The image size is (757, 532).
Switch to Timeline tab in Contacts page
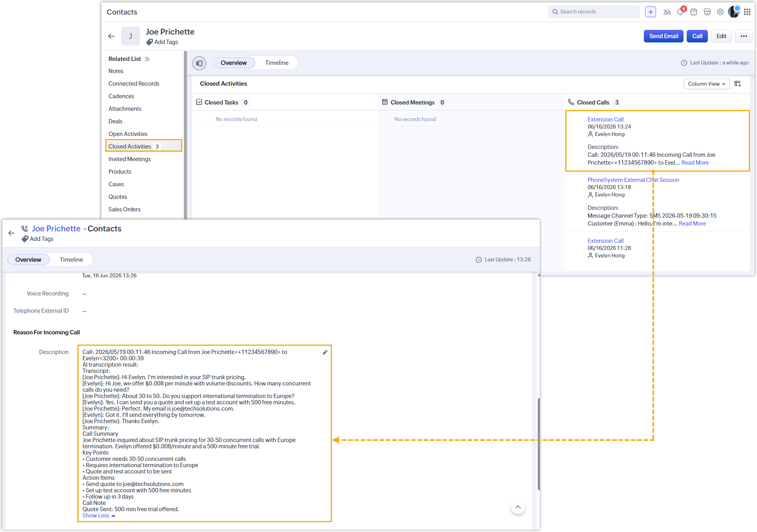tap(277, 63)
